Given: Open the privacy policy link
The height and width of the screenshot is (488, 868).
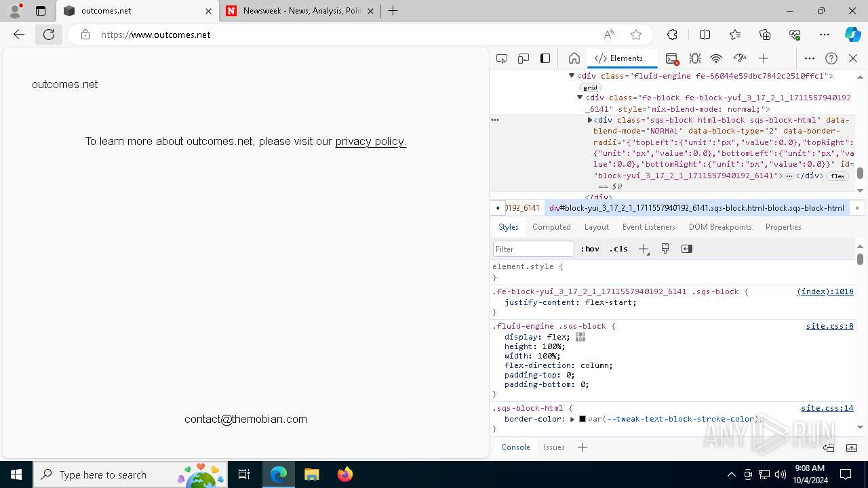Looking at the screenshot, I should pos(371,141).
